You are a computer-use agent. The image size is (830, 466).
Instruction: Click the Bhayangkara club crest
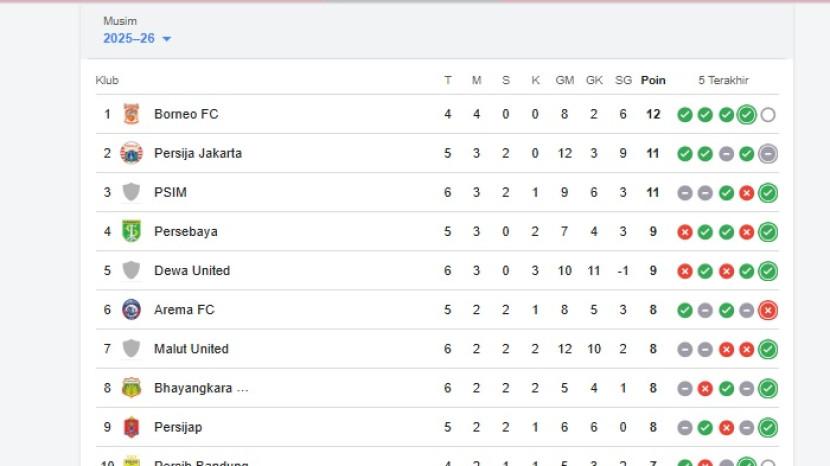point(131,388)
